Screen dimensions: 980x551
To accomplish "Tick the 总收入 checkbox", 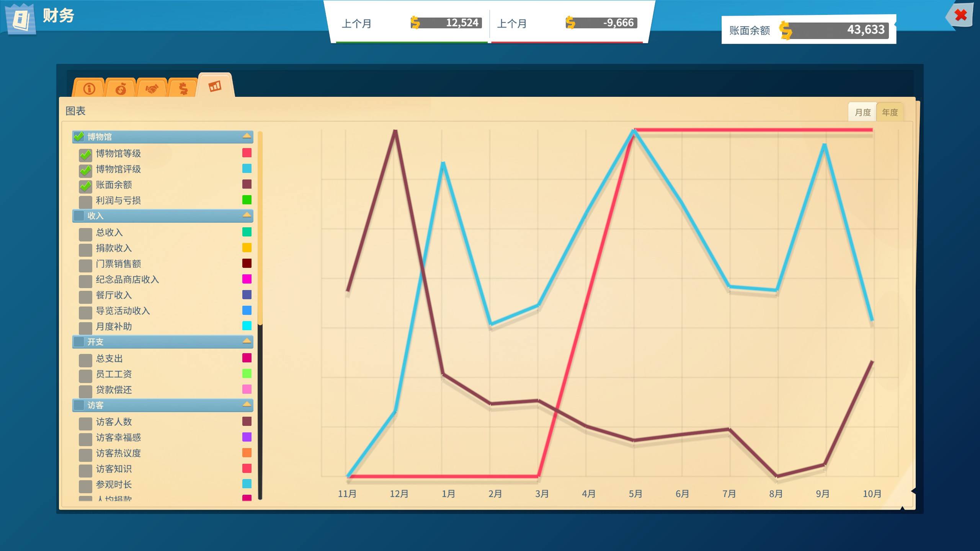I will 85,234.
